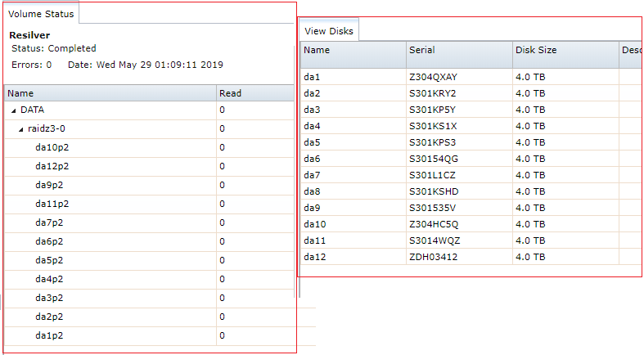Click disk da10 in the View Disks list
The height and width of the screenshot is (355, 644).
(314, 224)
